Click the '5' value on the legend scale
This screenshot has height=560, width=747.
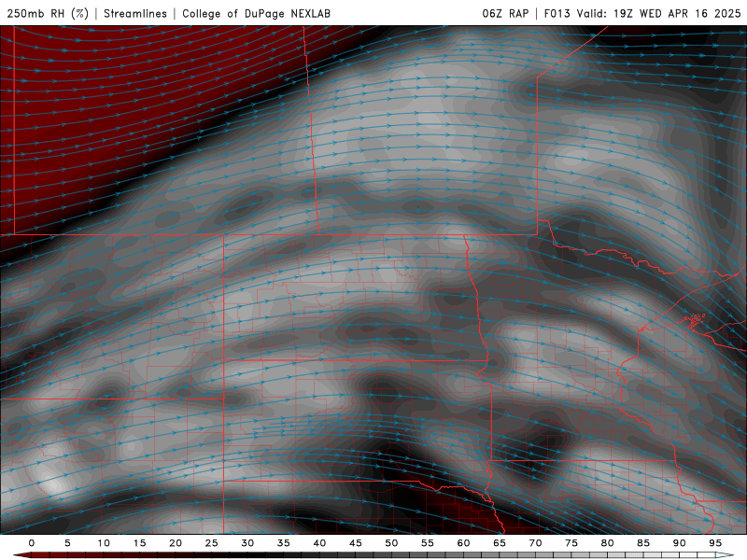67,543
